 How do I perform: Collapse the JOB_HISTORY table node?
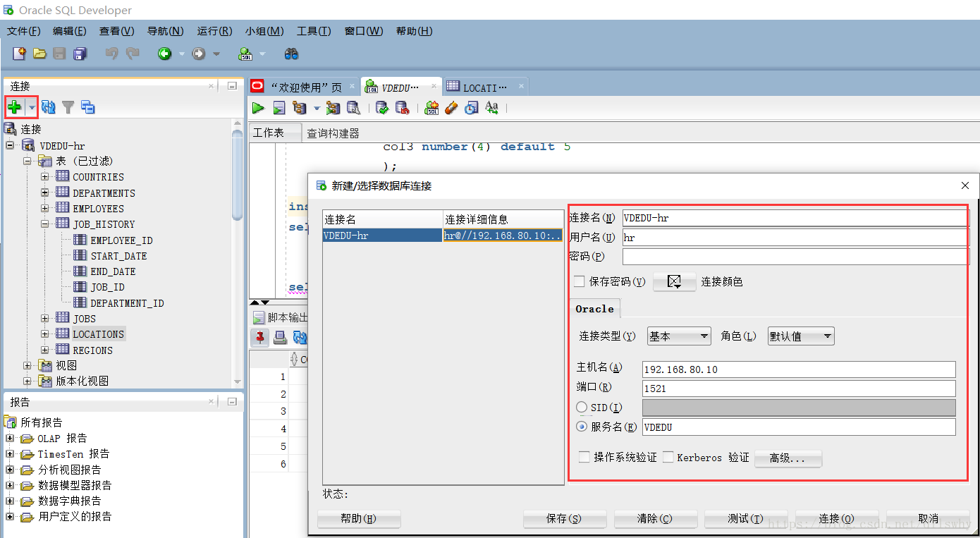(x=45, y=224)
